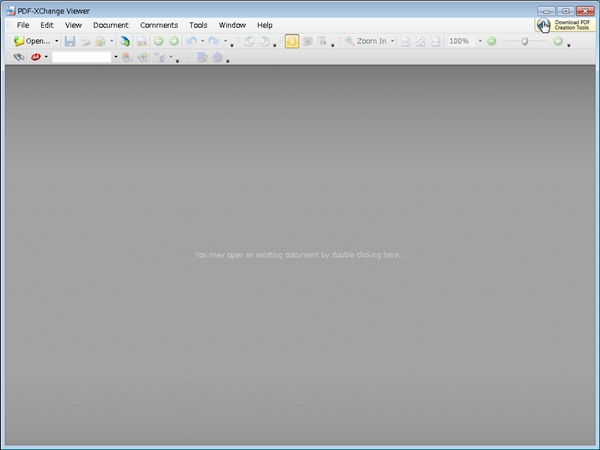
Task: Click the first measurement tool icon
Action: tap(202, 57)
